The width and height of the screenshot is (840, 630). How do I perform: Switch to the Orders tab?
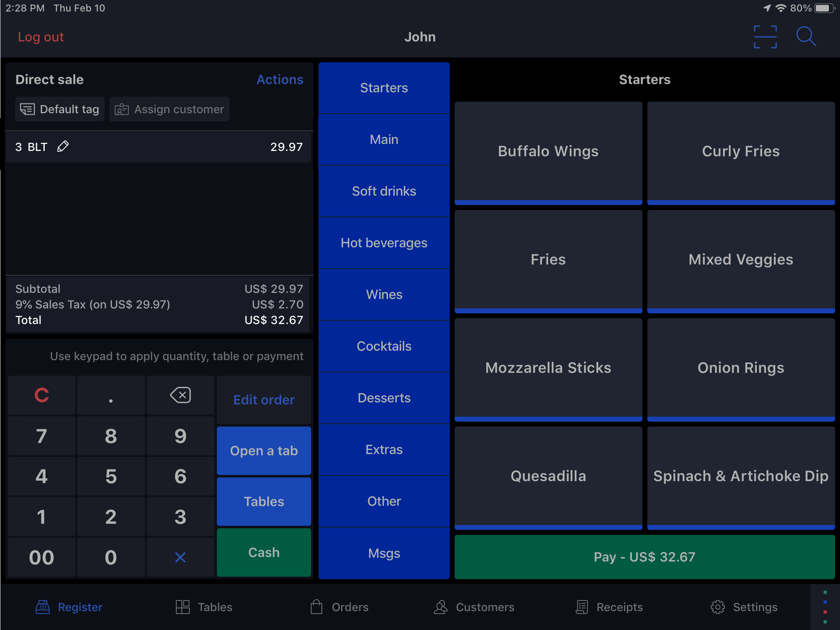tap(339, 607)
